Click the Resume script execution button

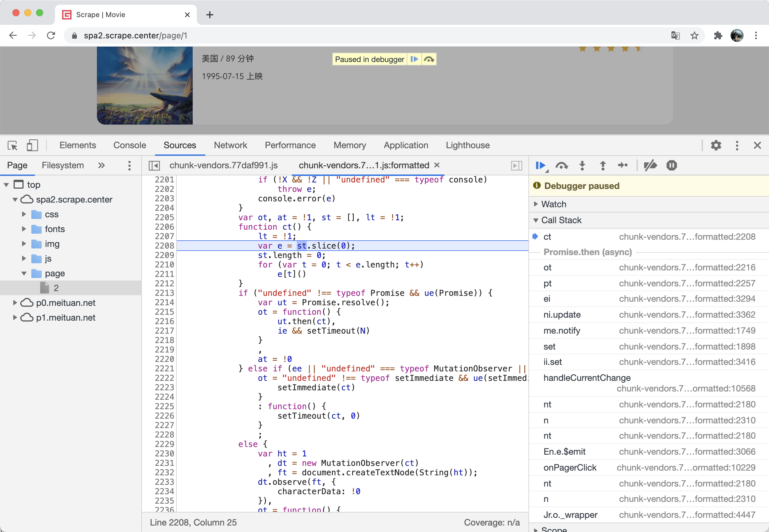[541, 165]
